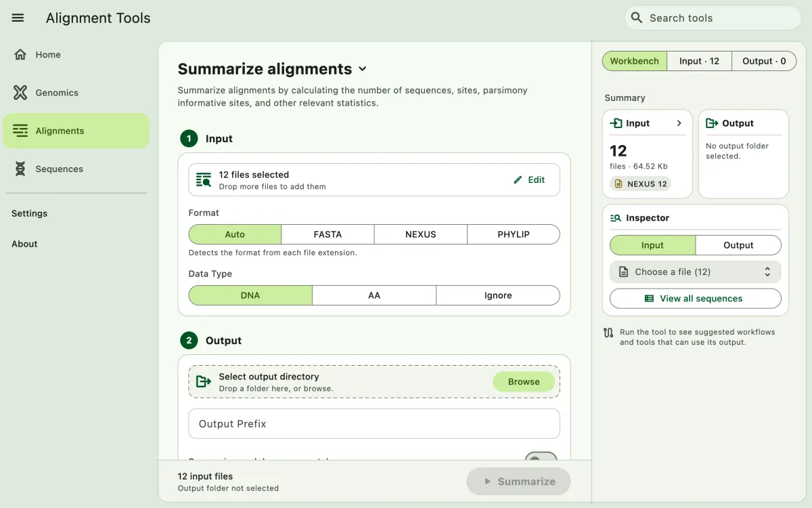Switch Inspector to Output view
The width and height of the screenshot is (812, 508).
click(738, 245)
